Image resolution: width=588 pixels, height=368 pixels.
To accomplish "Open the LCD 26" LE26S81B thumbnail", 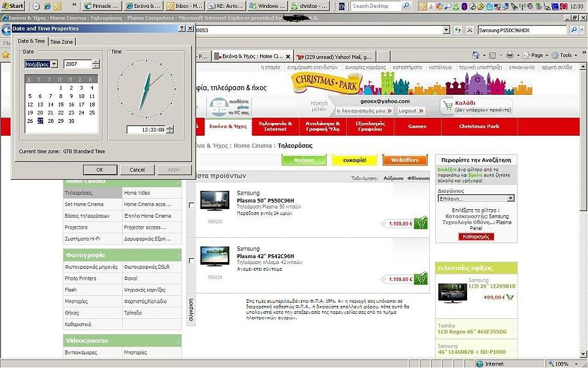I will [452, 293].
